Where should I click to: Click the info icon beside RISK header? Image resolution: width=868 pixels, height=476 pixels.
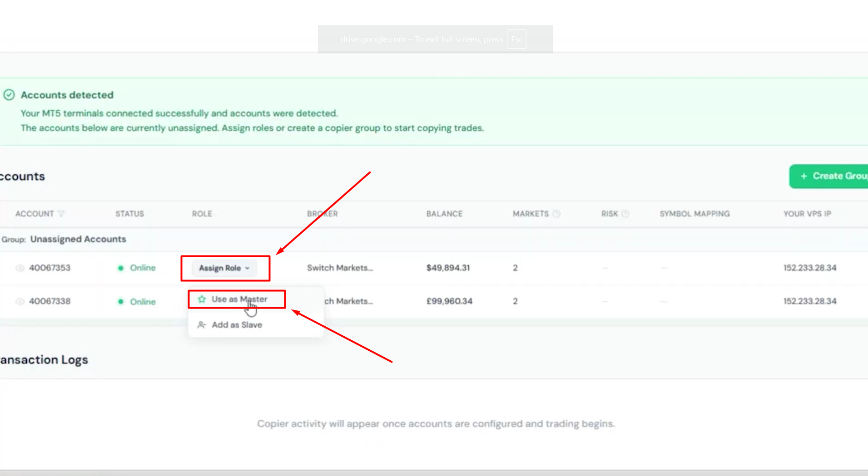point(625,214)
